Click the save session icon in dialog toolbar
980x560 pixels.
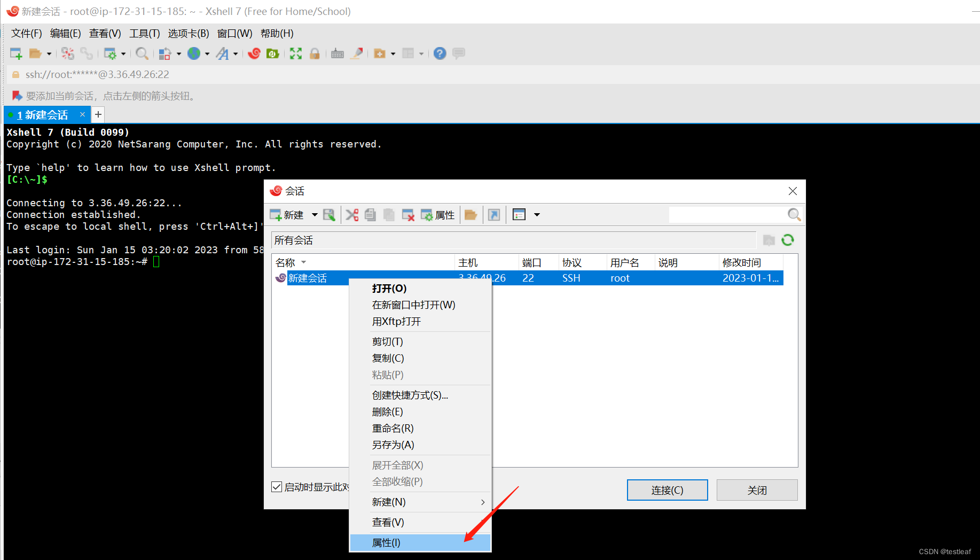tap(329, 215)
